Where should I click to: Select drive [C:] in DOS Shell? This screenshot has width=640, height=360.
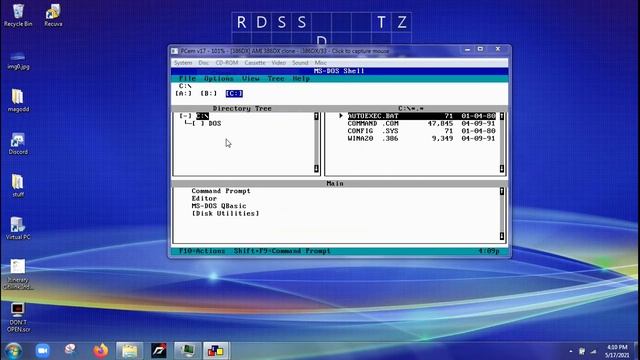point(234,93)
